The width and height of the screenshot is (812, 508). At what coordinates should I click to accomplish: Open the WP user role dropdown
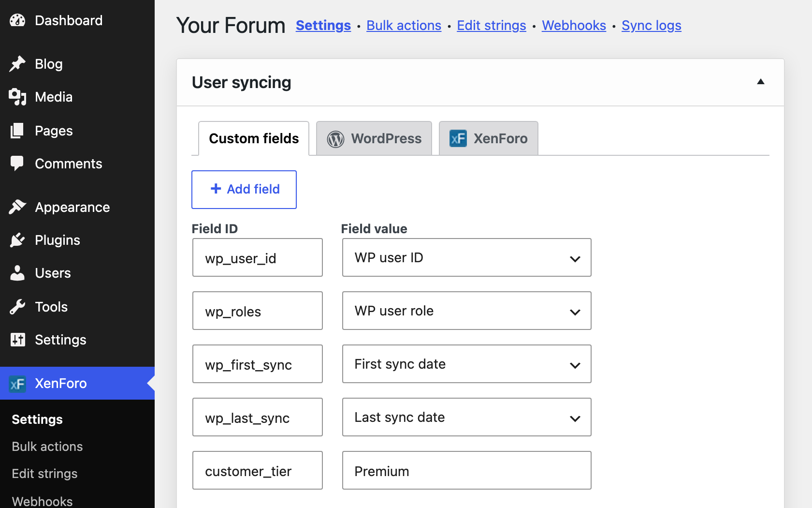(467, 311)
